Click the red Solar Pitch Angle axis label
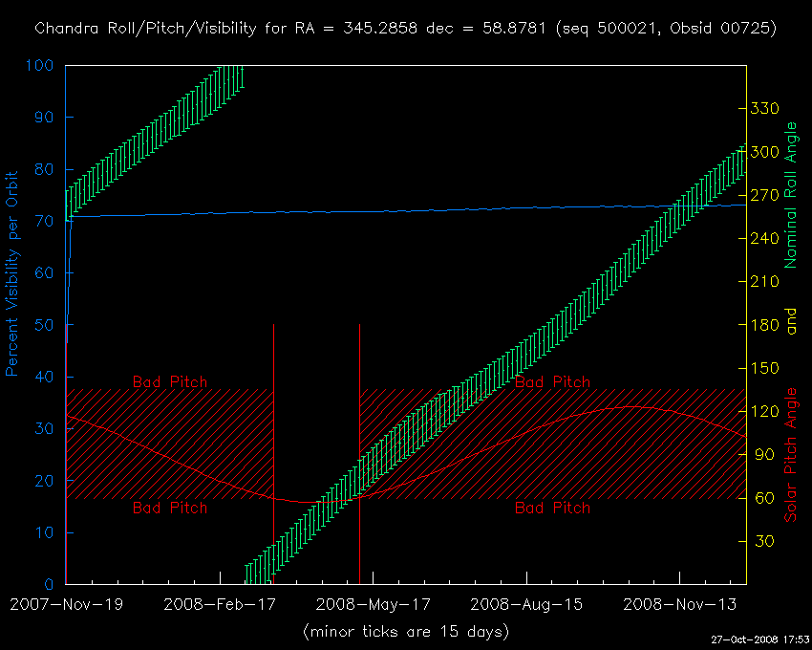 (791, 455)
